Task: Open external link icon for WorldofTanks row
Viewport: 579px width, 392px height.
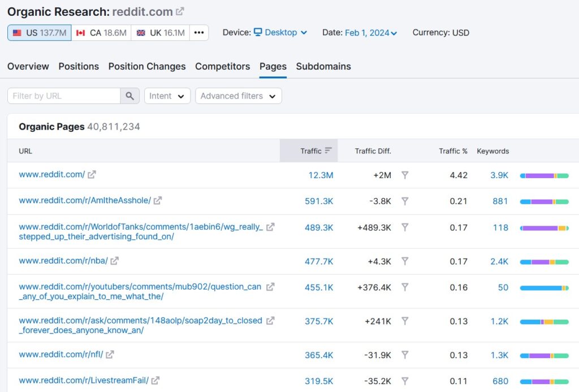Action: pyautogui.click(x=270, y=227)
